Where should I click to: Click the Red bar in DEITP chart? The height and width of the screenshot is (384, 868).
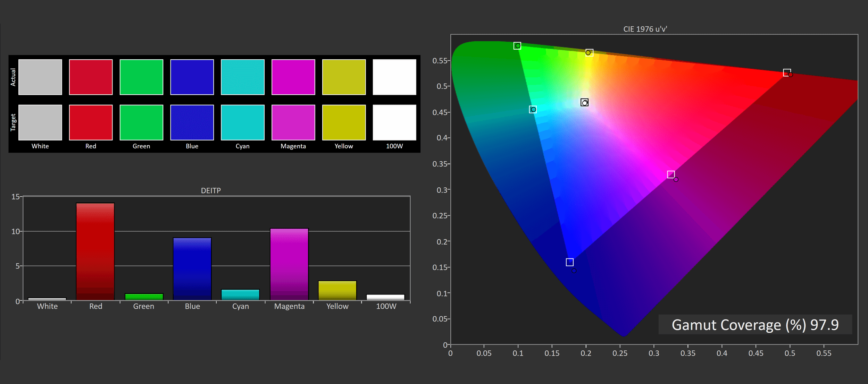point(95,251)
